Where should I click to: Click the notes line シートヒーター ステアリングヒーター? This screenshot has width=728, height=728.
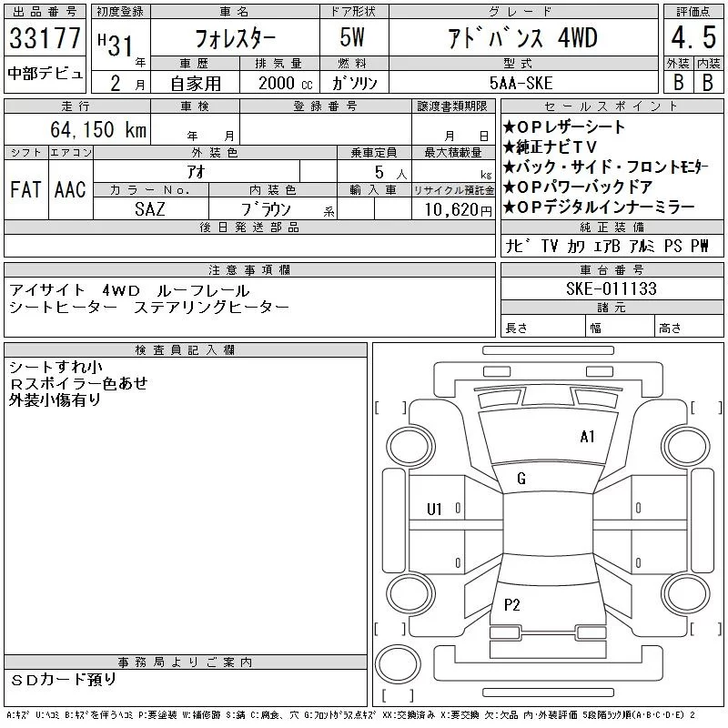(149, 307)
